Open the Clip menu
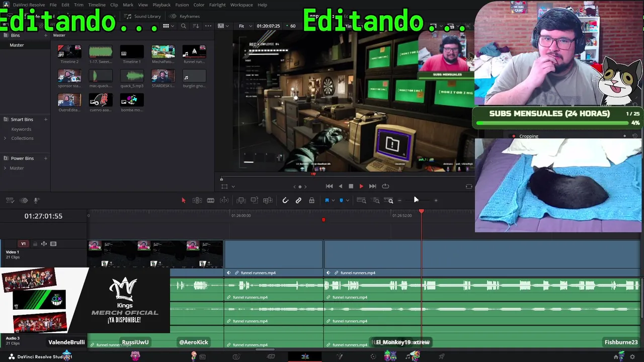Screen dimensions: 644x362 (114, 5)
